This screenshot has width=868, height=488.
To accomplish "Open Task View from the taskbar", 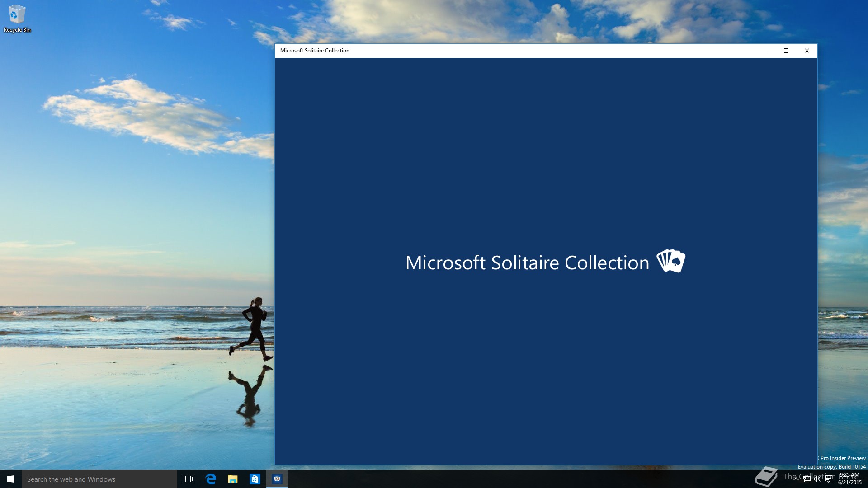I will click(x=188, y=479).
